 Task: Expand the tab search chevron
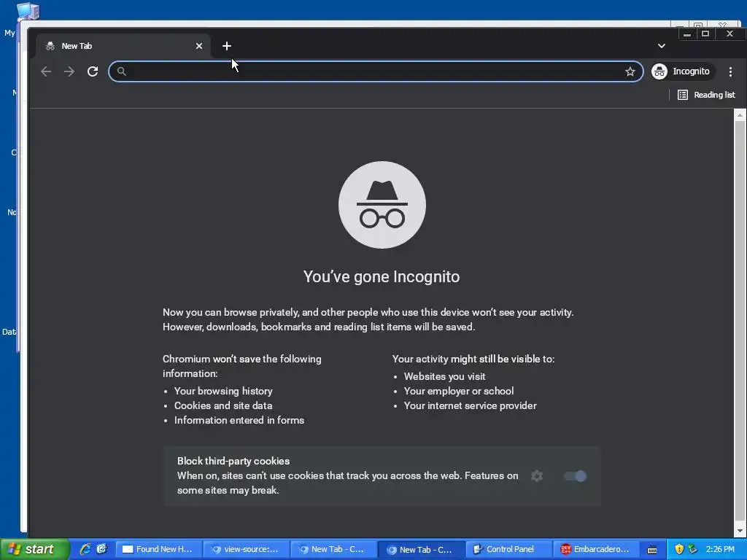point(661,46)
